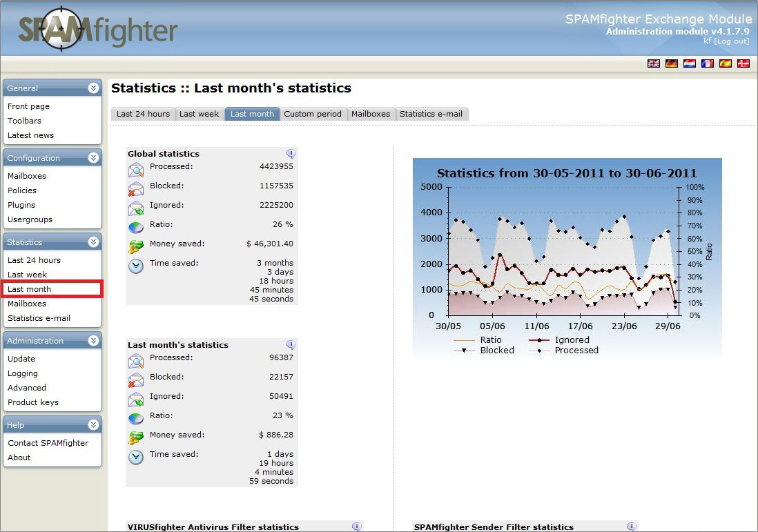Open info icon for Last month's statistics

click(291, 344)
